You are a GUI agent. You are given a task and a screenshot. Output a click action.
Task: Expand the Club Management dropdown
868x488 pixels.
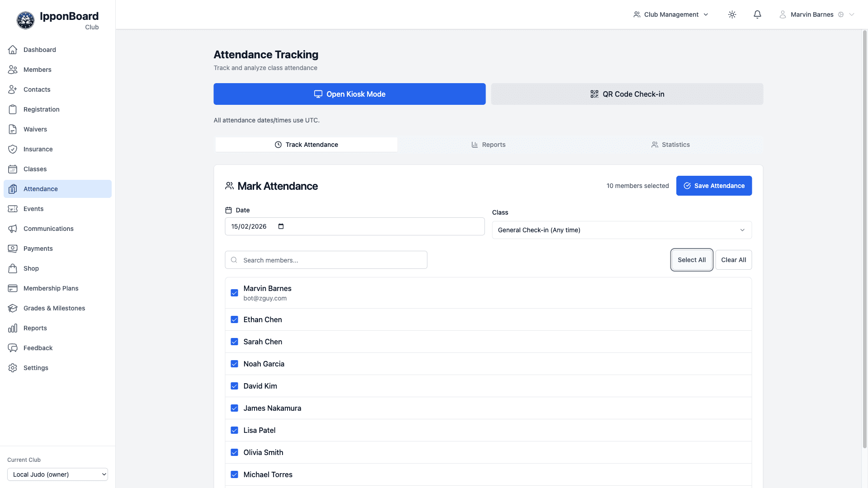pyautogui.click(x=670, y=14)
